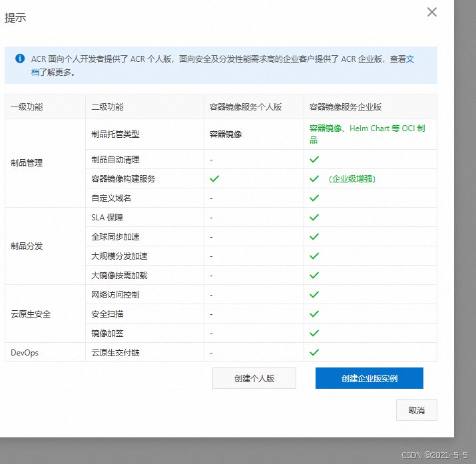Click the 制品托管类型 row label
This screenshot has width=476, height=464.
click(x=115, y=134)
